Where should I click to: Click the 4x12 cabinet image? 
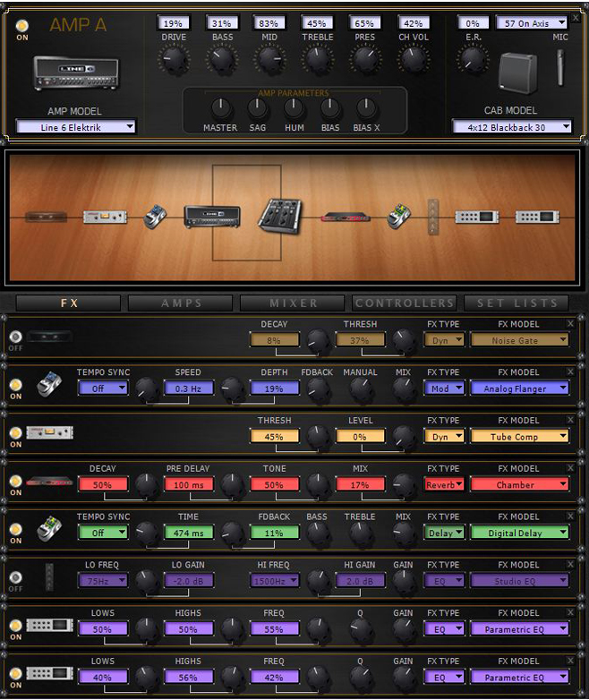[x=518, y=73]
